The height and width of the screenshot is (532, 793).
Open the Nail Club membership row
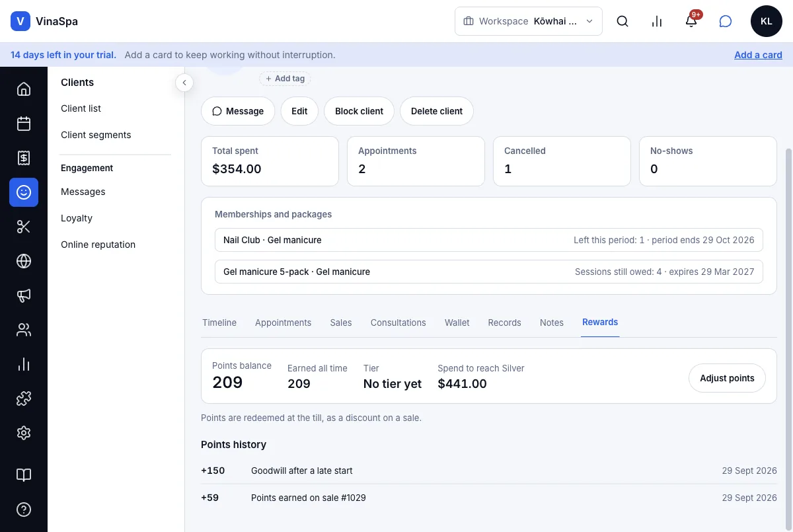489,240
